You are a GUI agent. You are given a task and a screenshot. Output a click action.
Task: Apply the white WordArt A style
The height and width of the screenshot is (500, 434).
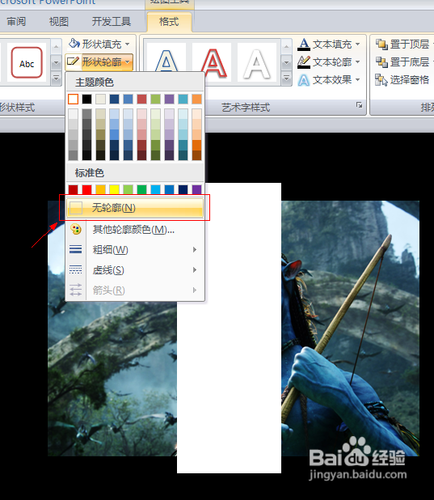pyautogui.click(x=257, y=62)
